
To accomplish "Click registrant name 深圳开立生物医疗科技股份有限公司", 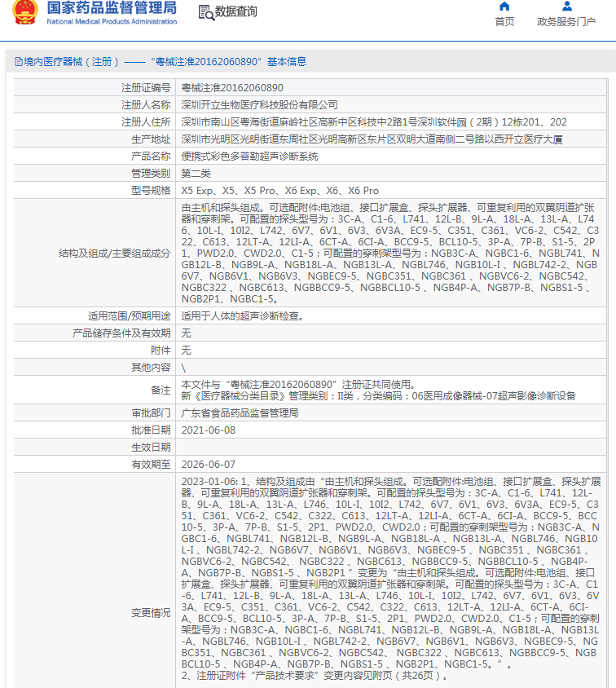I will click(259, 104).
